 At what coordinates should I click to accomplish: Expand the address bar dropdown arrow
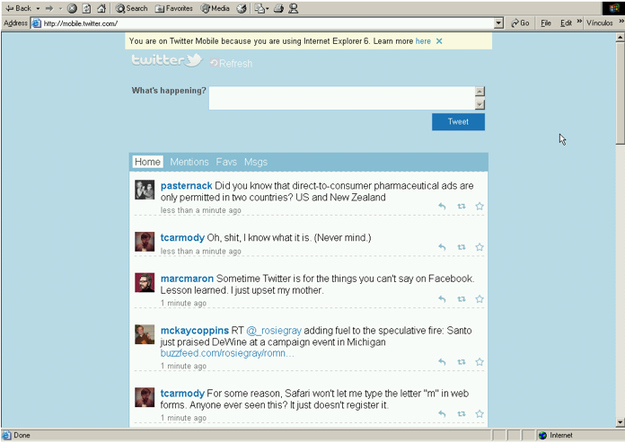(x=499, y=23)
